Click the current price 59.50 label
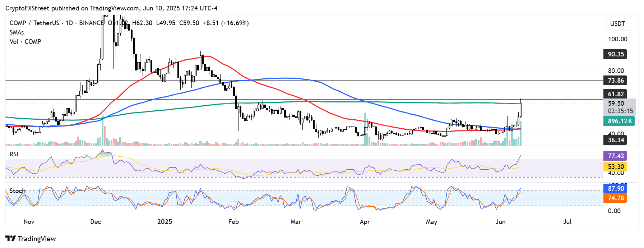The height and width of the screenshot is (248, 644). [x=616, y=104]
